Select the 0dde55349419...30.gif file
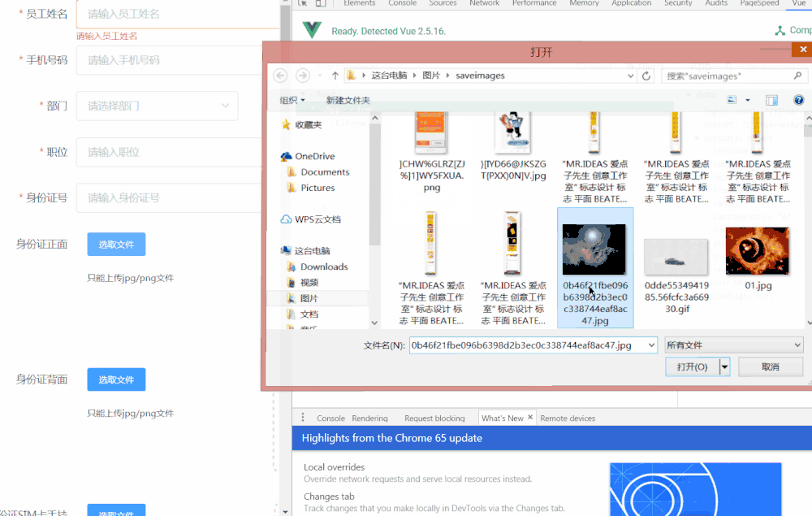Image resolution: width=812 pixels, height=516 pixels. pyautogui.click(x=676, y=276)
